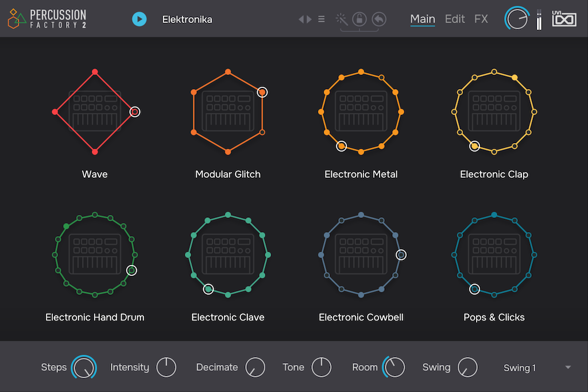Click the Room knob
This screenshot has width=588, height=392.
[394, 367]
